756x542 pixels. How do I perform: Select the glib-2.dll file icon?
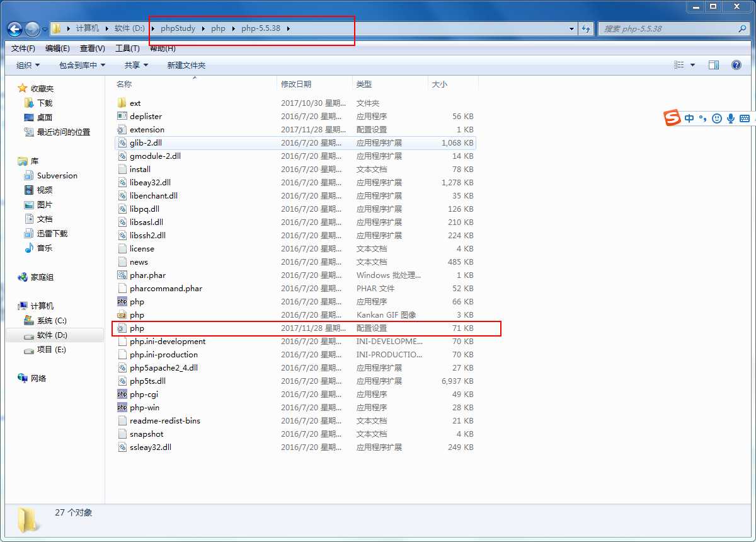click(x=122, y=142)
